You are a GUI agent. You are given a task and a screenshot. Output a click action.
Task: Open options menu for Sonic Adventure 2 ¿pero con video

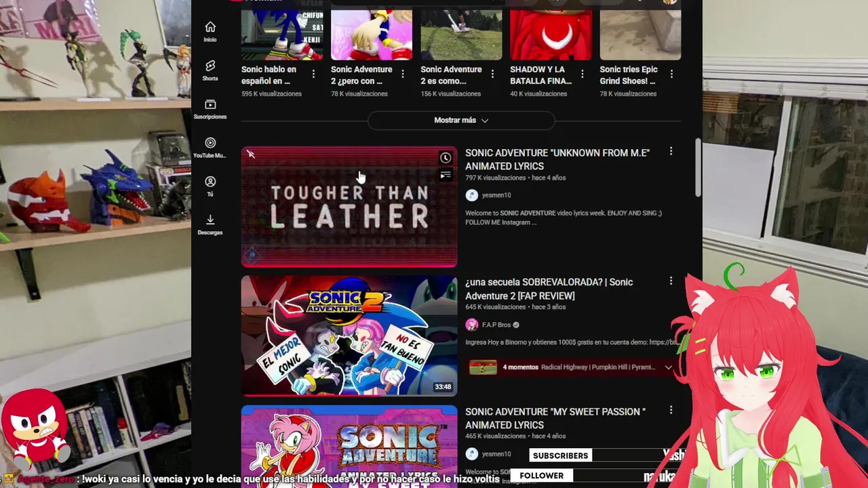pyautogui.click(x=403, y=74)
